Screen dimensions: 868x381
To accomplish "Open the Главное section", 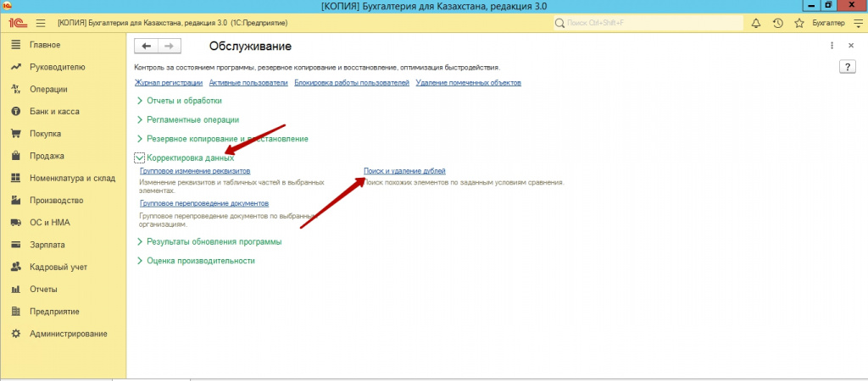I will tap(45, 45).
